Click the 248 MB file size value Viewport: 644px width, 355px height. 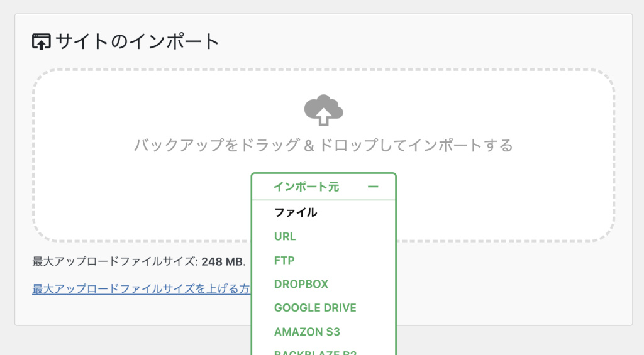223,261
